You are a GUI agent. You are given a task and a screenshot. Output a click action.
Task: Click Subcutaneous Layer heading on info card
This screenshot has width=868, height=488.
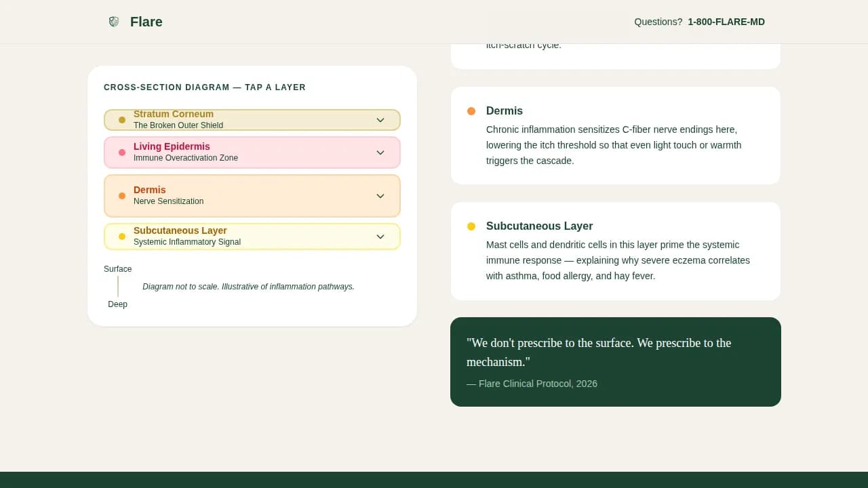point(540,226)
